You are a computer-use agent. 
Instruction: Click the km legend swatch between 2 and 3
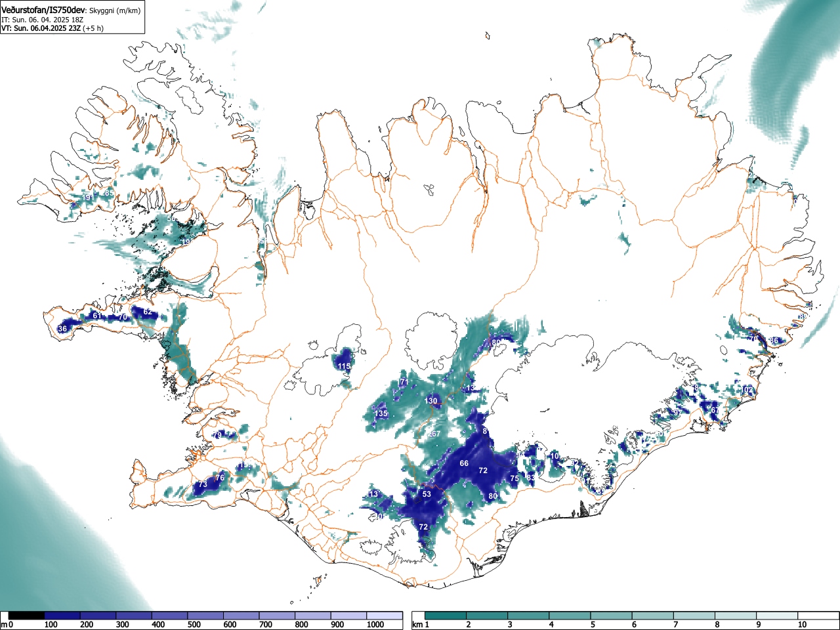tap(487, 616)
